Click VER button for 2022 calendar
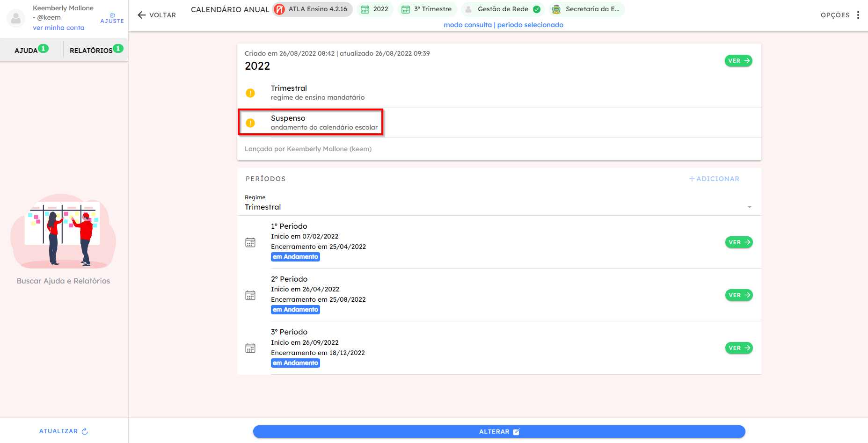 (x=738, y=61)
